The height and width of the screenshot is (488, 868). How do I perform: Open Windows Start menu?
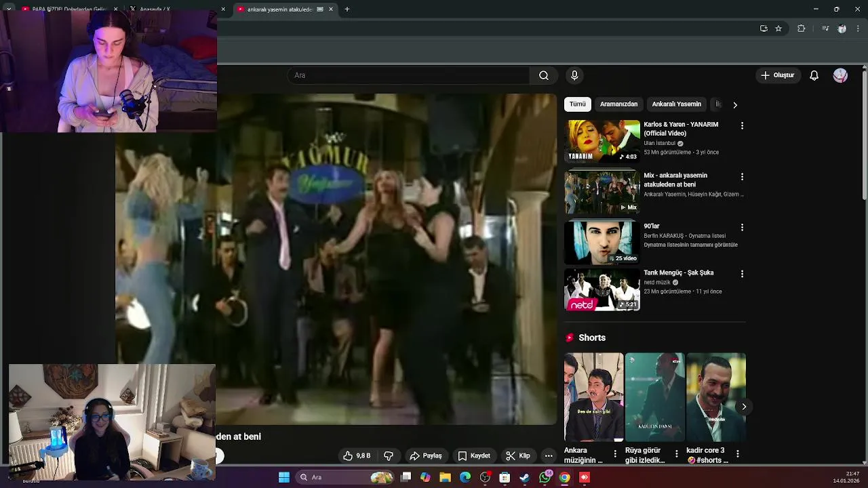(x=284, y=477)
